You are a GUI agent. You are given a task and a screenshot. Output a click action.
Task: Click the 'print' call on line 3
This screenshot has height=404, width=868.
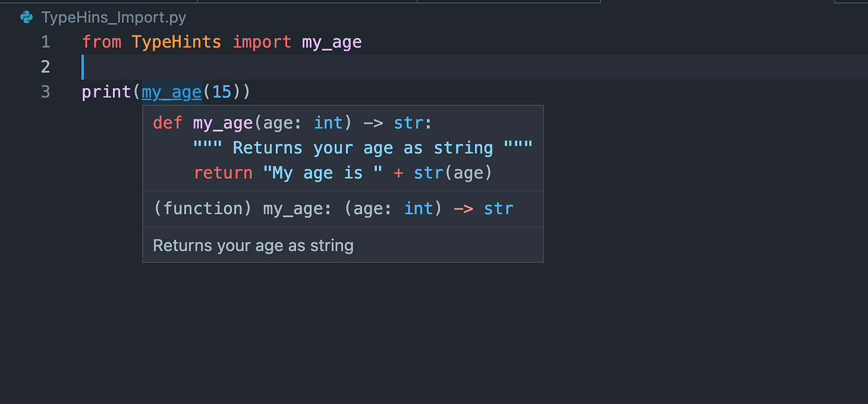107,92
